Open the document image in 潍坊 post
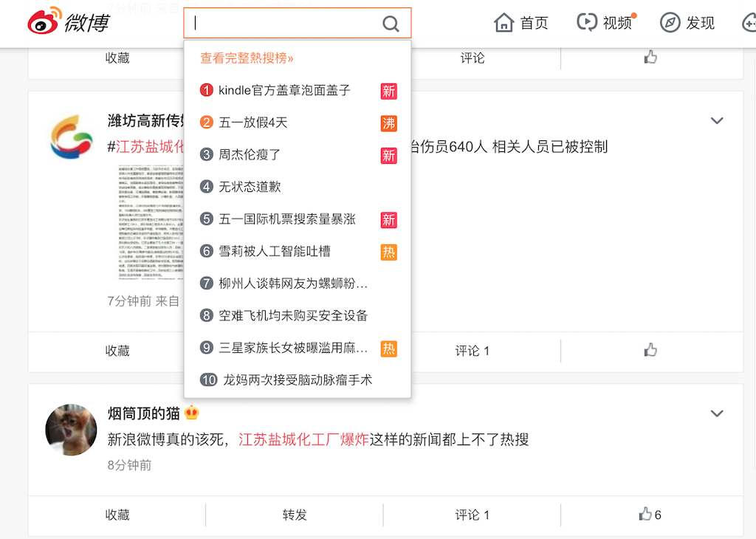756x539 pixels. (151, 222)
